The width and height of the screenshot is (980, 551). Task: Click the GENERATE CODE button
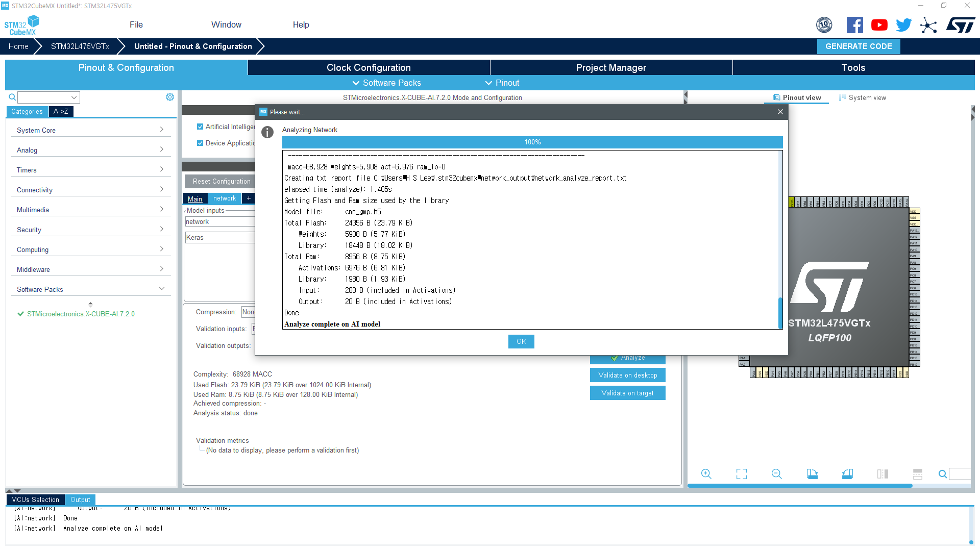pos(859,46)
